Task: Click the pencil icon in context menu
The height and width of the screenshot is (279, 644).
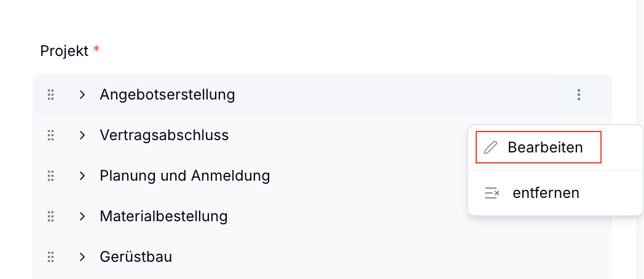Action: click(x=490, y=148)
